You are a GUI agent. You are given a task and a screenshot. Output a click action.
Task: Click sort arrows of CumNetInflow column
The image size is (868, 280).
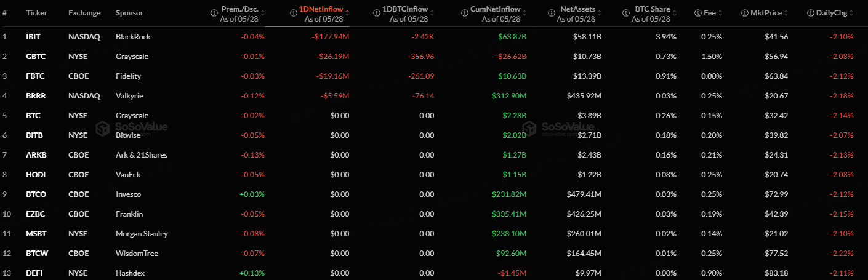(525, 12)
